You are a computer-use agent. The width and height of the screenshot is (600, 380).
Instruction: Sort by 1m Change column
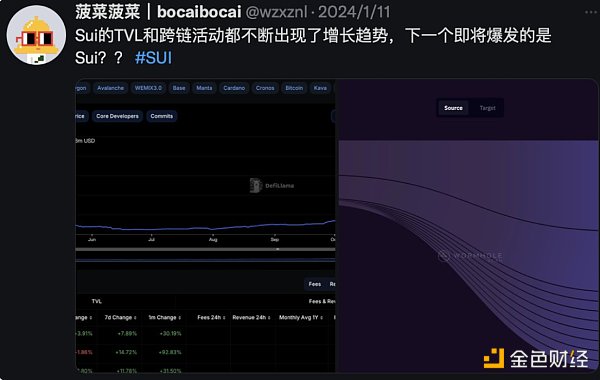[x=165, y=317]
